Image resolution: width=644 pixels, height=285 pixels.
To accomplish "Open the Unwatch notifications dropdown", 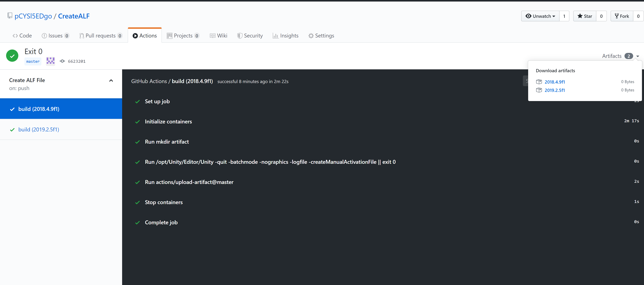I will tap(540, 16).
